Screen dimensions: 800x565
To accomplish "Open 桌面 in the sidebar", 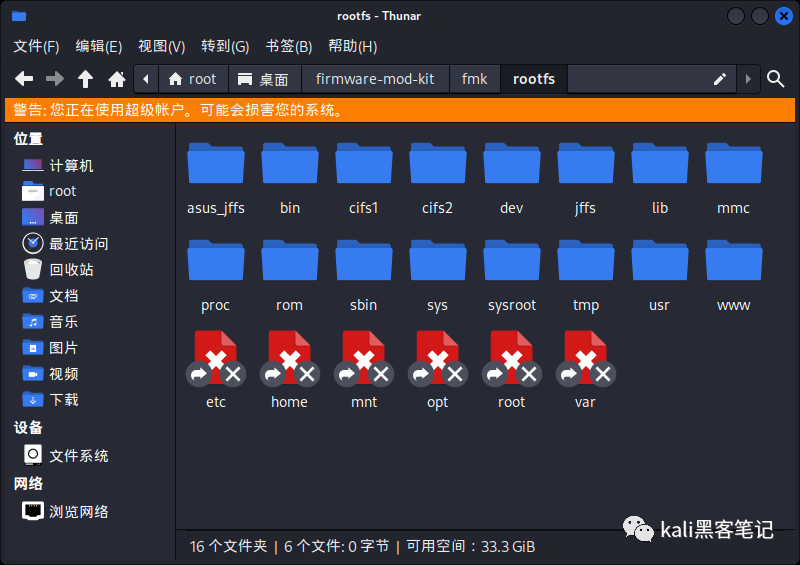I will point(50,217).
